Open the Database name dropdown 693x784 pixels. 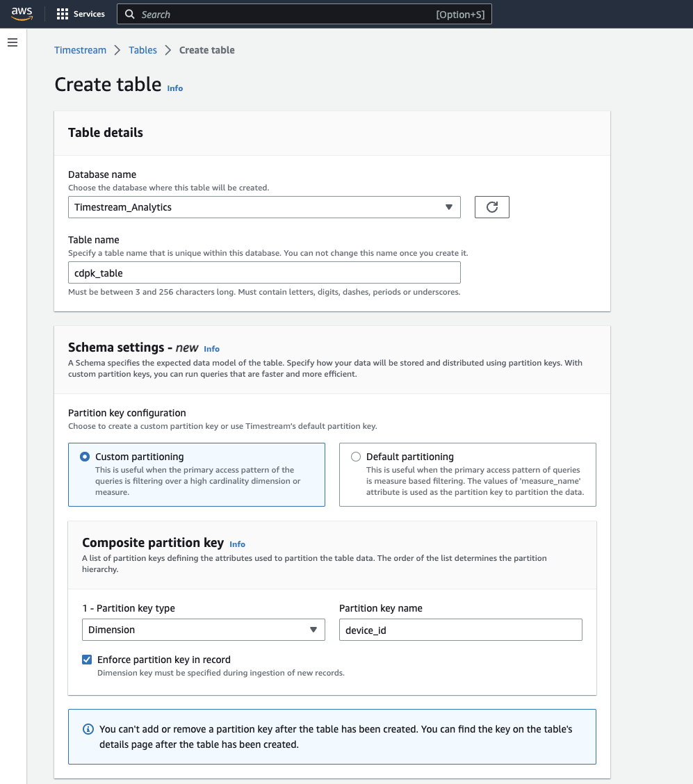[x=264, y=207]
